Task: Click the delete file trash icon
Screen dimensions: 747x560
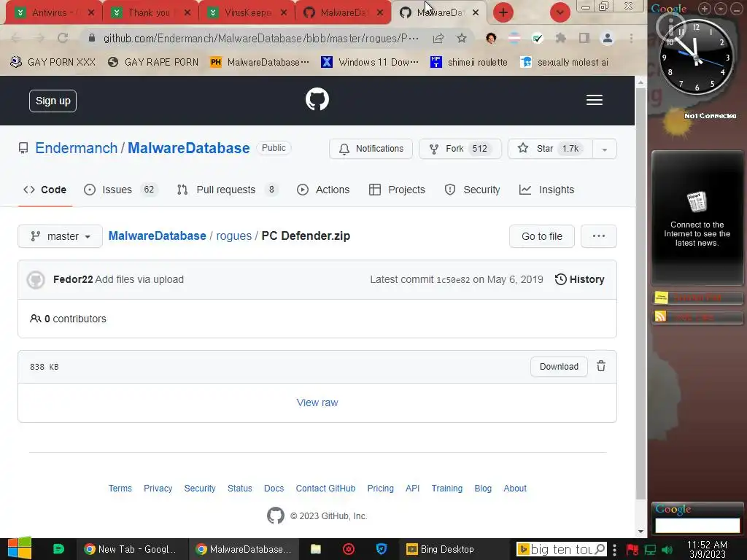Action: click(x=601, y=366)
